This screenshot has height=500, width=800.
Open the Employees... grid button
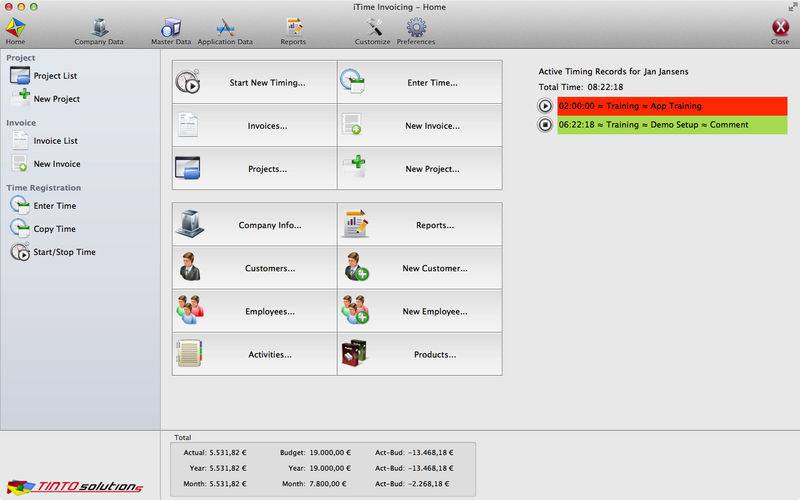point(255,311)
